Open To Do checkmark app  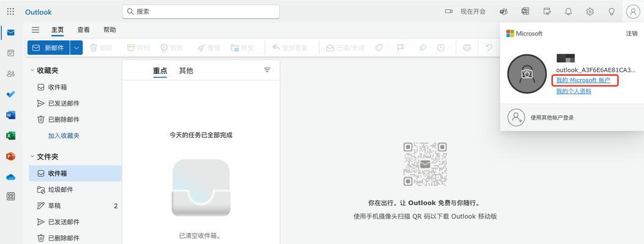pos(10,95)
